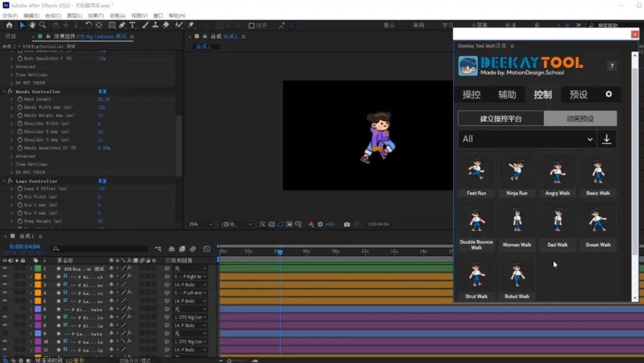
Task: Open the Edit (编辑) menu
Action: pos(31,16)
